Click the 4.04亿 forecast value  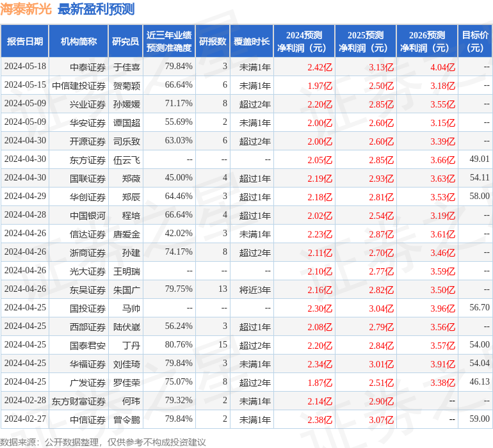(442, 67)
